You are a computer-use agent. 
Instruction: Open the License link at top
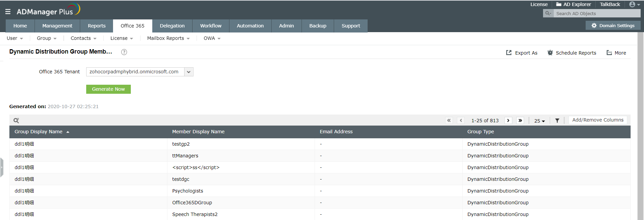click(539, 4)
